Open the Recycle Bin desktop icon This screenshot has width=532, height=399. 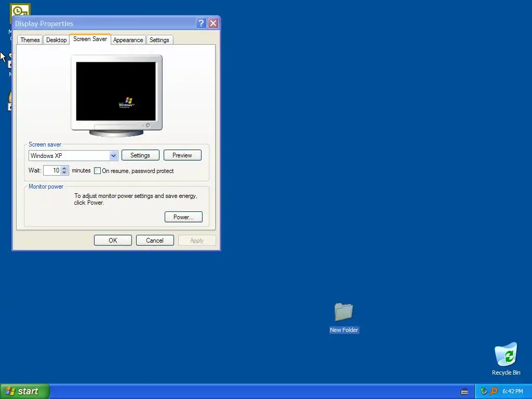point(506,359)
